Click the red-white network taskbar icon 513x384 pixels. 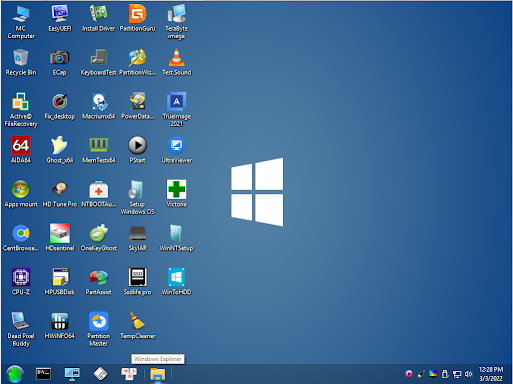[129, 374]
